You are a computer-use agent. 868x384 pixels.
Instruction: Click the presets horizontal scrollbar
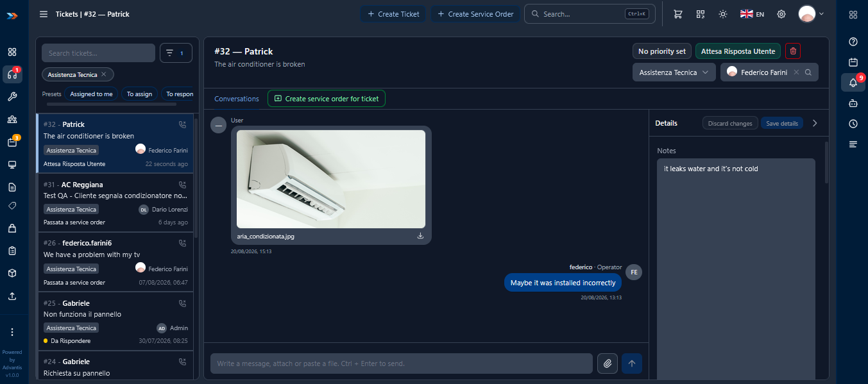click(x=112, y=104)
